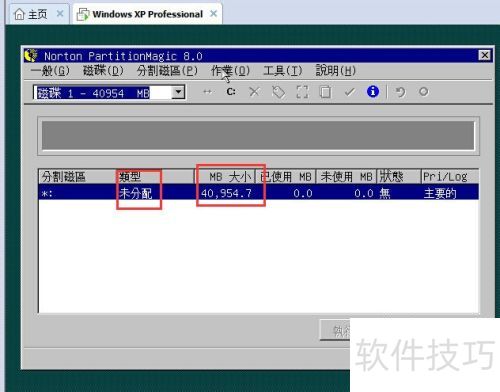Click the check partition checkmark icon
This screenshot has height=392, width=500.
point(349,92)
